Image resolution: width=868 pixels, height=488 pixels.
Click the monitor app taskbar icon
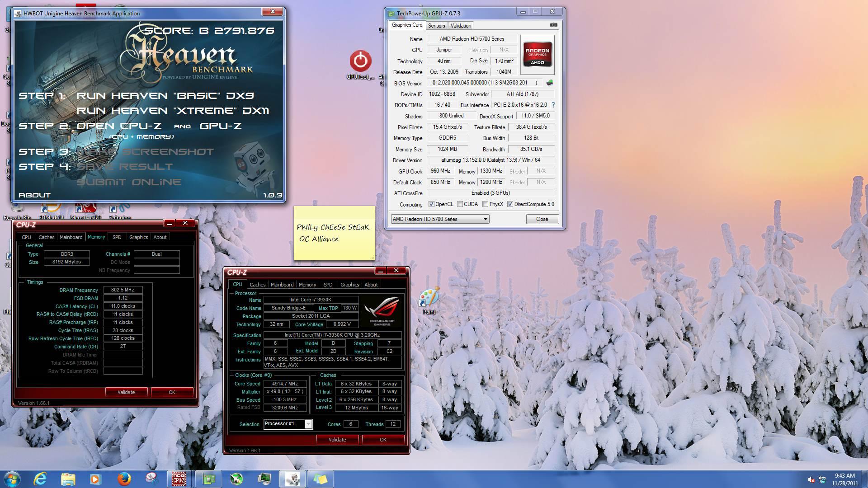pyautogui.click(x=264, y=479)
